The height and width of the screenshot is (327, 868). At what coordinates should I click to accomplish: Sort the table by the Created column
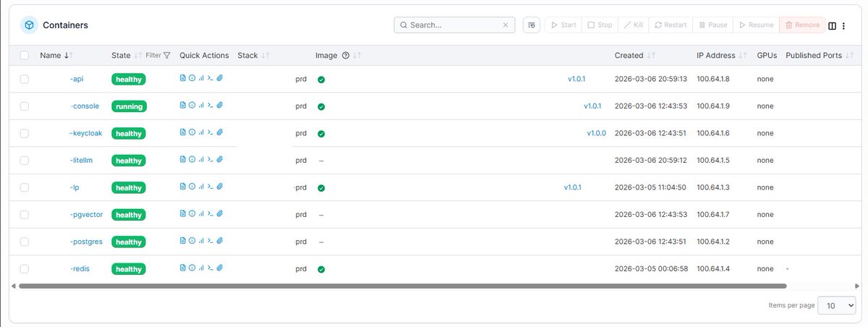pyautogui.click(x=635, y=55)
